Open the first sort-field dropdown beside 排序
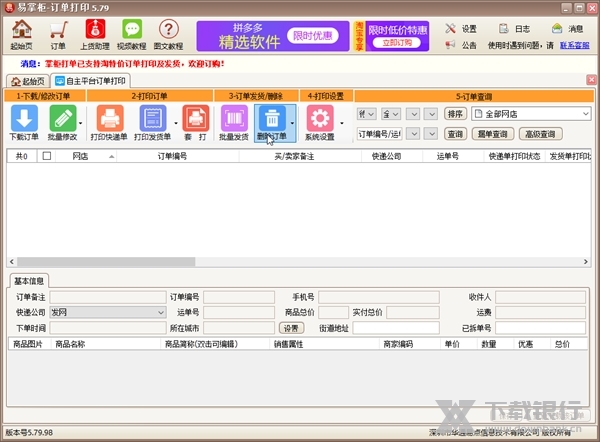Screen dimensions: 600x442 (367, 114)
